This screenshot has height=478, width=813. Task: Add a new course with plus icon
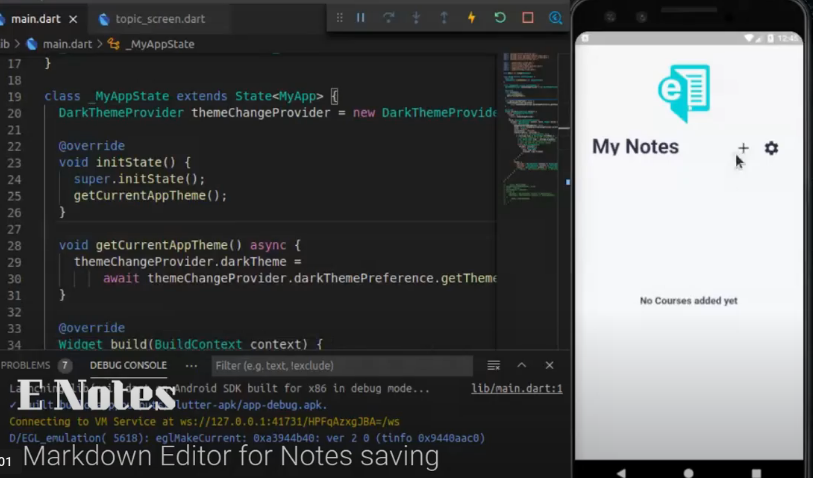tap(743, 148)
